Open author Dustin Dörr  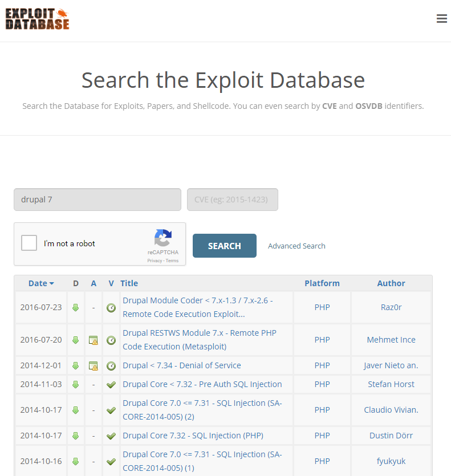pyautogui.click(x=391, y=436)
